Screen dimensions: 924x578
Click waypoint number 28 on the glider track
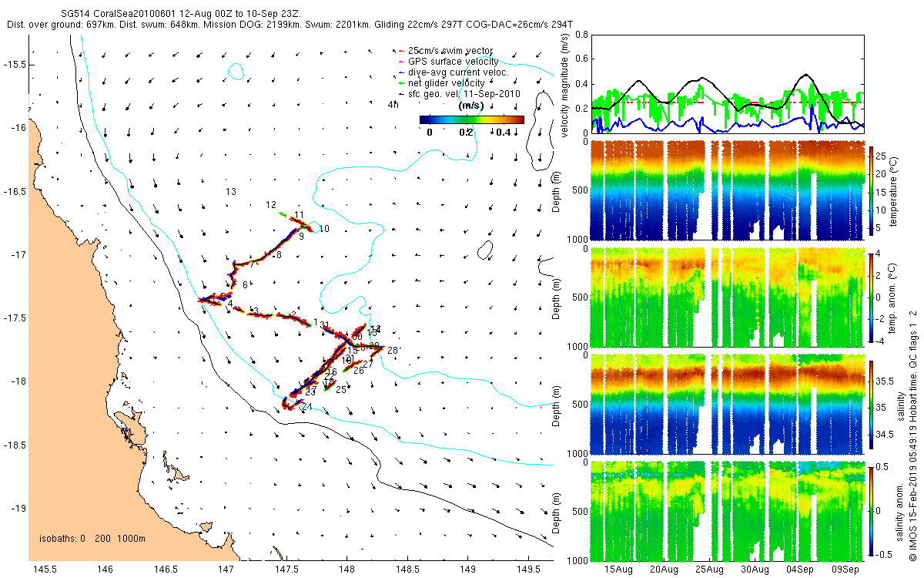393,351
